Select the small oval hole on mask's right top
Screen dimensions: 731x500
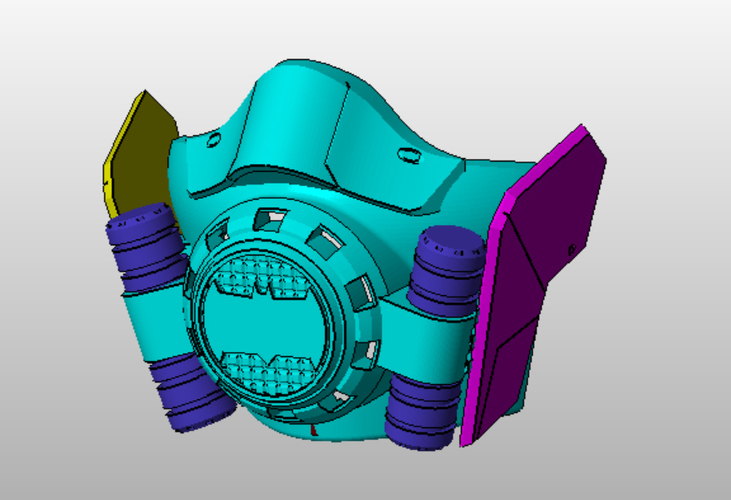tap(408, 155)
